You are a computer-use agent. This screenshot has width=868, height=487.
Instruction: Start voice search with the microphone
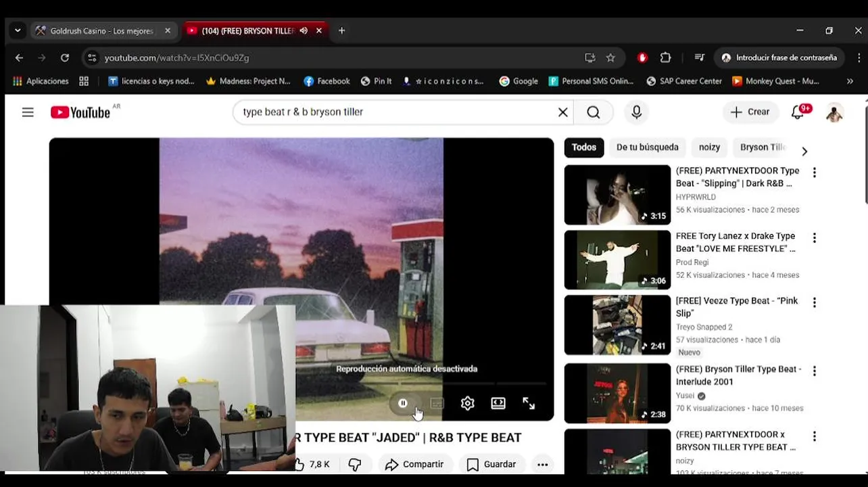point(636,112)
